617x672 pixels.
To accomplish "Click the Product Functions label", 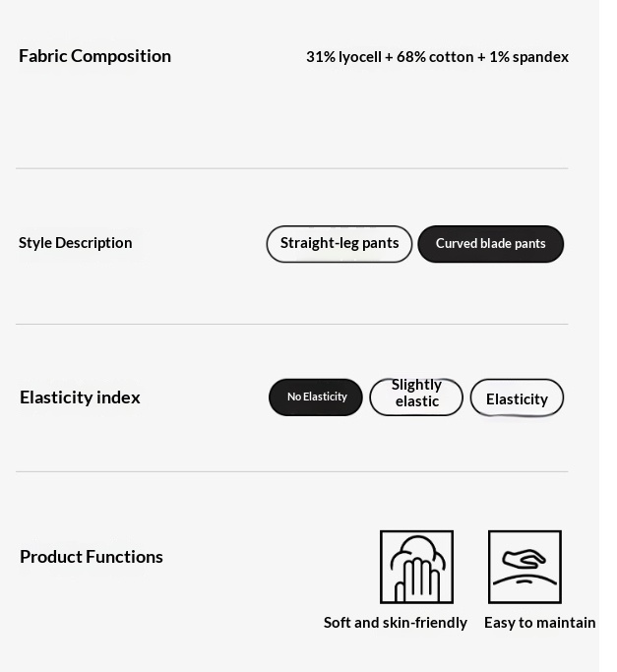I will coord(92,557).
